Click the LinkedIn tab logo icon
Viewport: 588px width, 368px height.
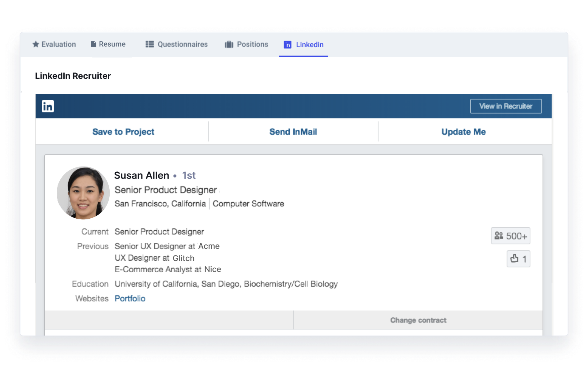pos(287,45)
